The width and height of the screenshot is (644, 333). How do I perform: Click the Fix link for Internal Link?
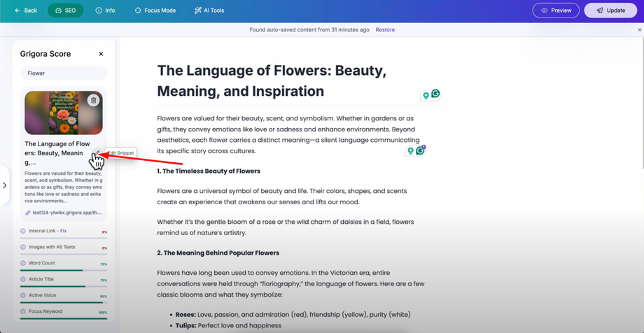[x=63, y=231]
